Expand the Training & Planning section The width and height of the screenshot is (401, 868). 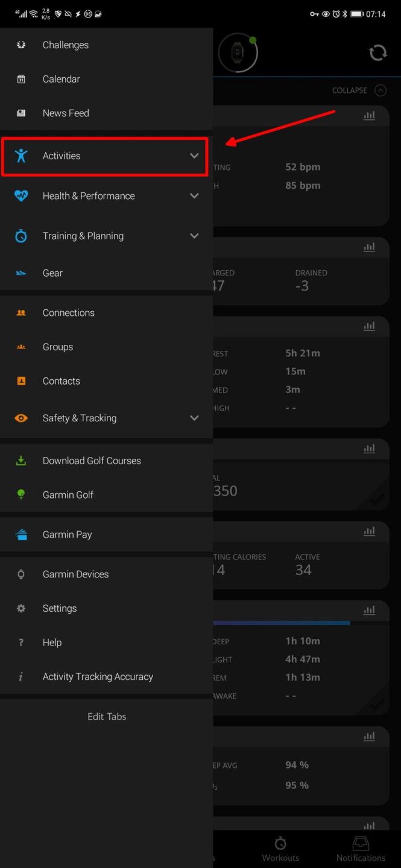tap(194, 236)
